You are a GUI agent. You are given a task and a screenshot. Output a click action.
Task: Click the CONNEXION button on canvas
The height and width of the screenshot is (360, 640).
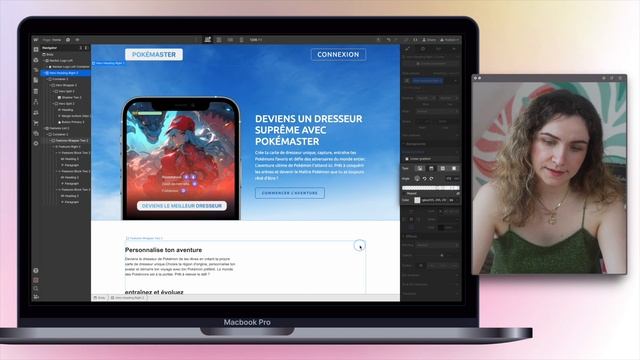pyautogui.click(x=338, y=54)
